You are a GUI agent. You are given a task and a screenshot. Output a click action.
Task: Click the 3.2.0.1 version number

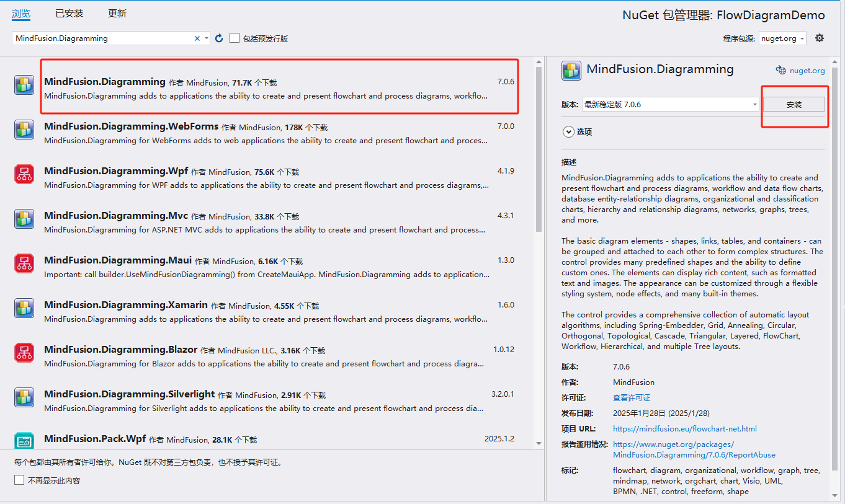click(503, 394)
